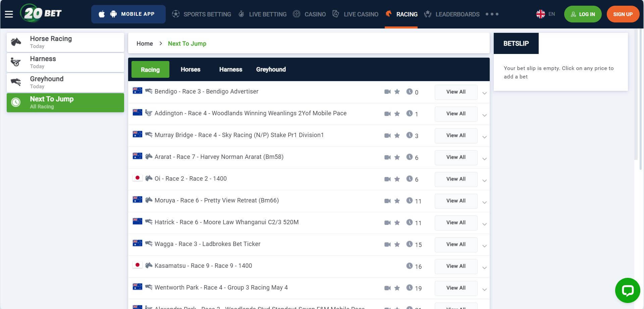644x309 pixels.
Task: Favorite the Addington Race 4 star
Action: coord(397,114)
